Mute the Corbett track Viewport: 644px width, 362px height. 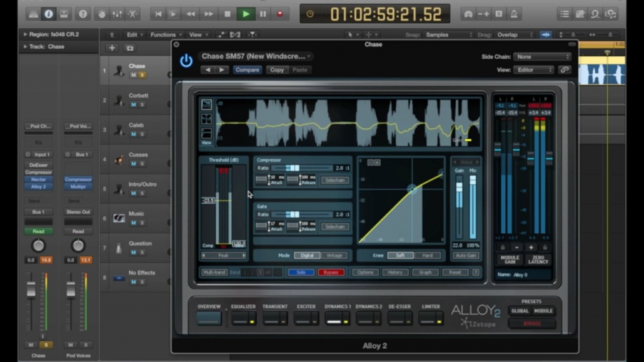click(x=133, y=104)
